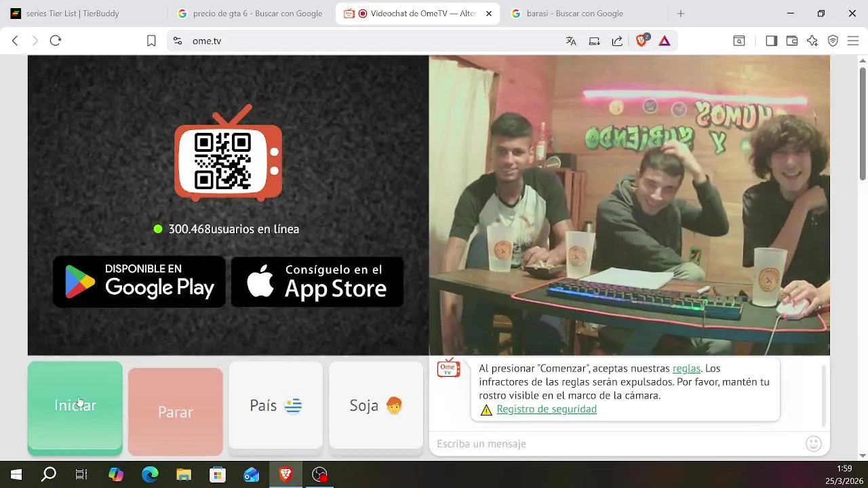868x488 pixels.
Task: Click the QR code TV logo
Action: pyautogui.click(x=229, y=153)
